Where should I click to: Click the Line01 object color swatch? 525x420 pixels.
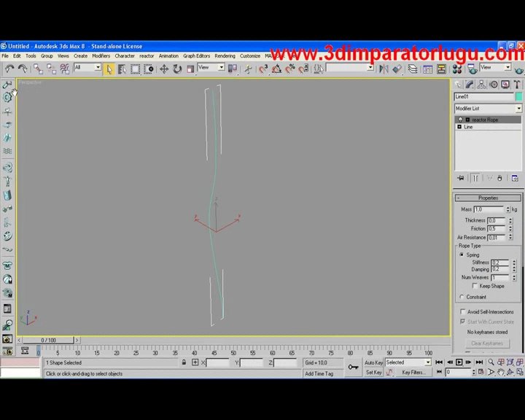point(518,97)
